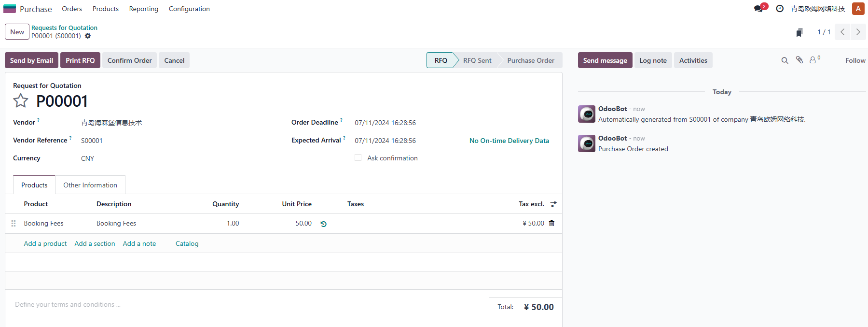
Task: Click the Send by Email button
Action: [x=31, y=60]
